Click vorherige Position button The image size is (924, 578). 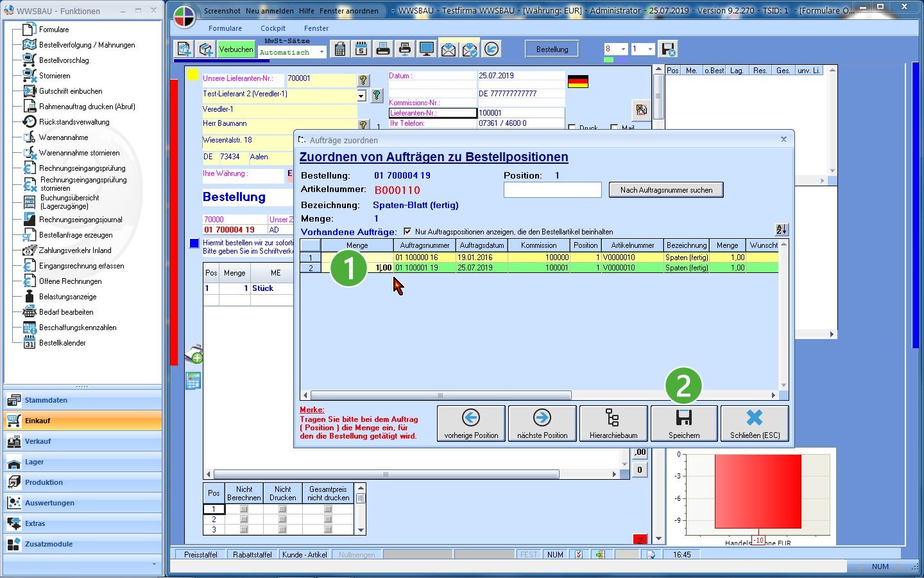(471, 424)
